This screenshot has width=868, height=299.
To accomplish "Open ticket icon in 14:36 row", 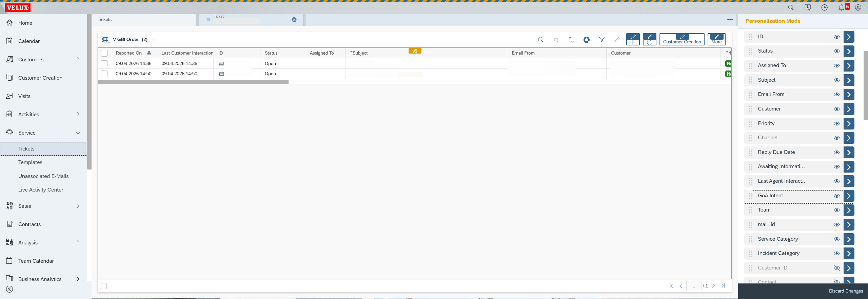I will tap(221, 64).
